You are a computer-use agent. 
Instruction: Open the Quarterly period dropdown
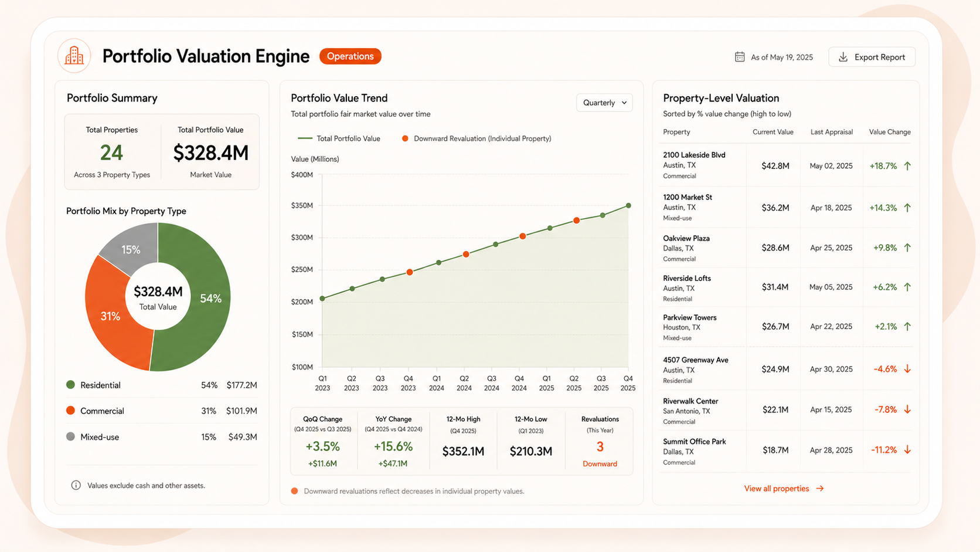coord(604,103)
